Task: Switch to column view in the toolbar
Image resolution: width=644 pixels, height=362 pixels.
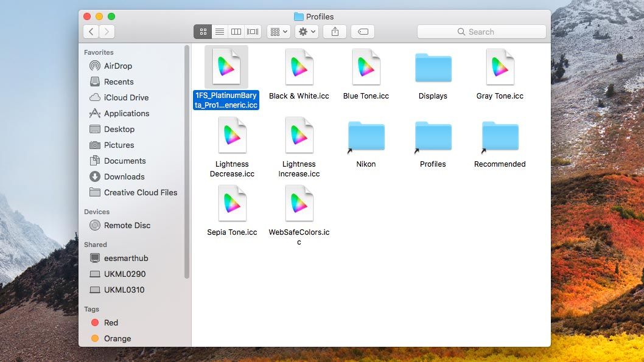Action: [236, 32]
